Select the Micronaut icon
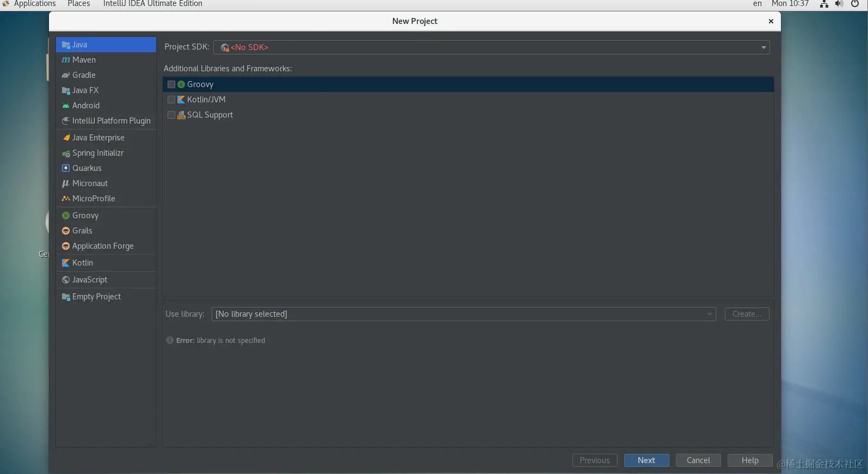868x474 pixels. 66,183
